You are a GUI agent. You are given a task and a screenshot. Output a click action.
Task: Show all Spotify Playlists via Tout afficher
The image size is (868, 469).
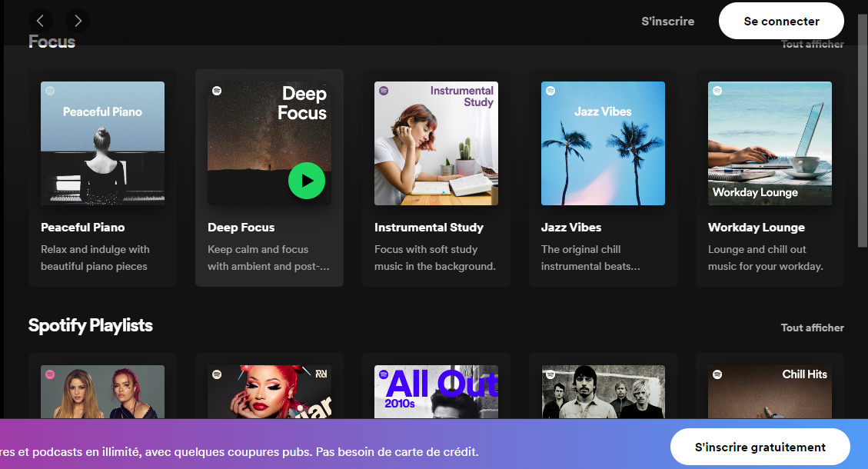tap(812, 328)
